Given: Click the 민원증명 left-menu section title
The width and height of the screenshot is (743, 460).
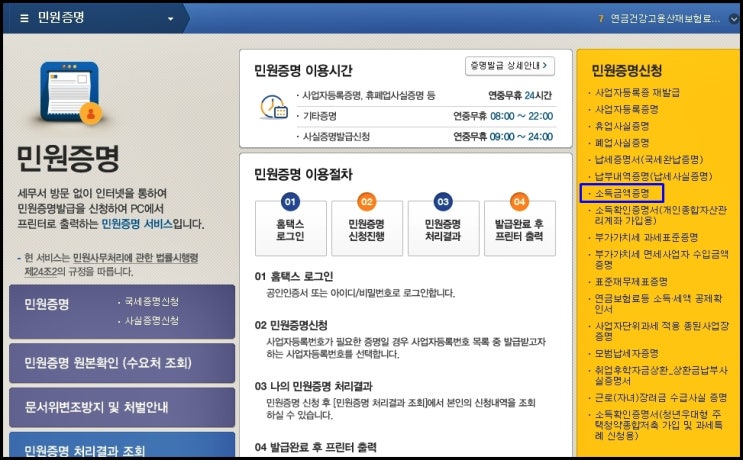Looking at the screenshot, I should point(46,304).
